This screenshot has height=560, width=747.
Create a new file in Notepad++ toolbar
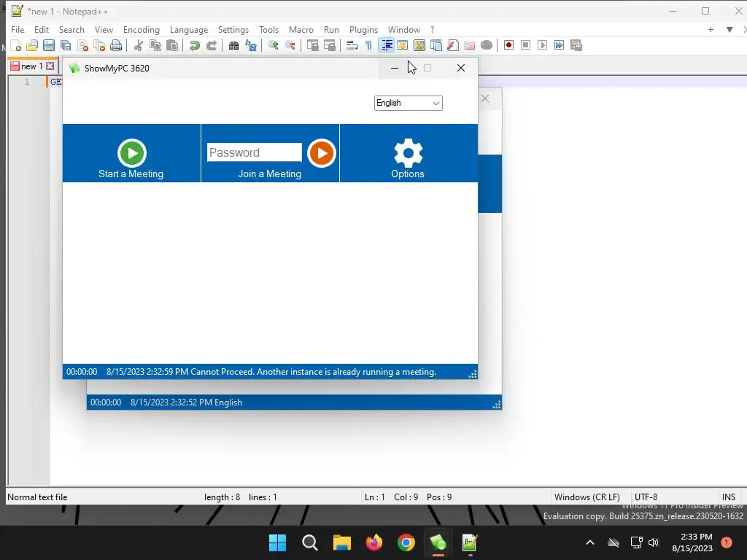tap(16, 46)
